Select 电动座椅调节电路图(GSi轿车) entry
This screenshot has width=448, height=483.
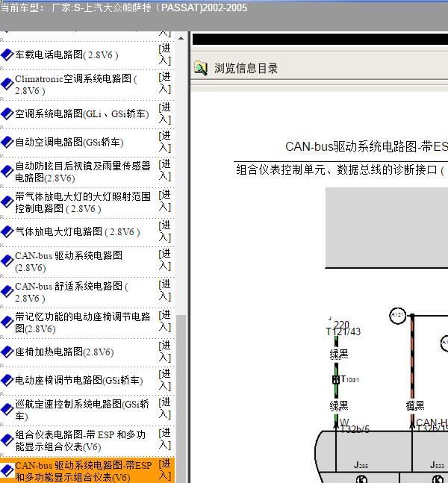pos(79,381)
